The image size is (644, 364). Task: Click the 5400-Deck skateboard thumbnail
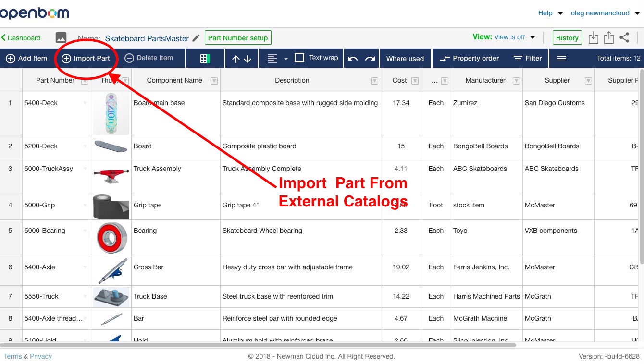111,113
